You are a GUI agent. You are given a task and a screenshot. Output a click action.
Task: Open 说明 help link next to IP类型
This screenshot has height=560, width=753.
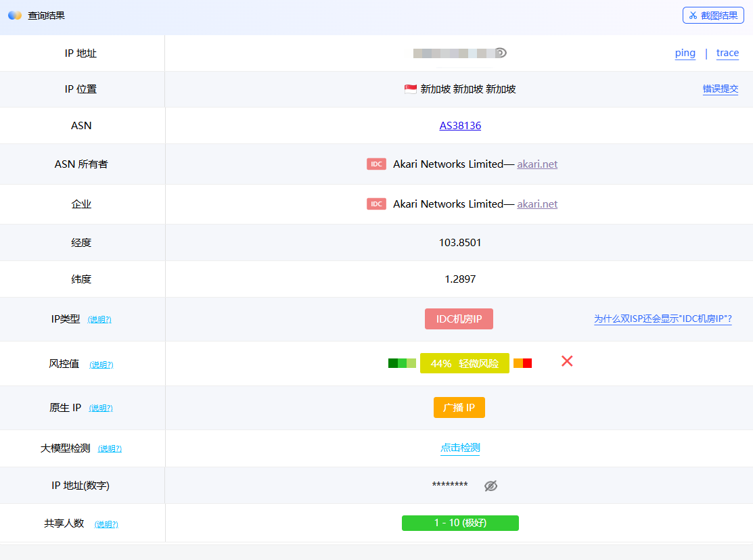pos(99,319)
